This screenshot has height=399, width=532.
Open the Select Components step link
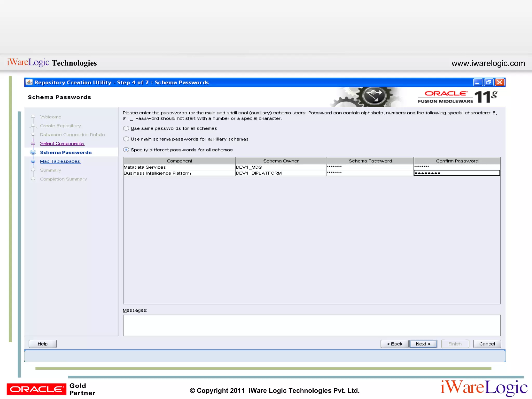tap(62, 144)
